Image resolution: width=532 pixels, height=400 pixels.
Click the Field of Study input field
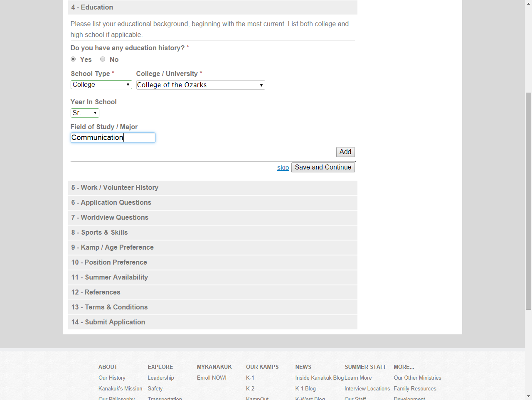pyautogui.click(x=113, y=137)
